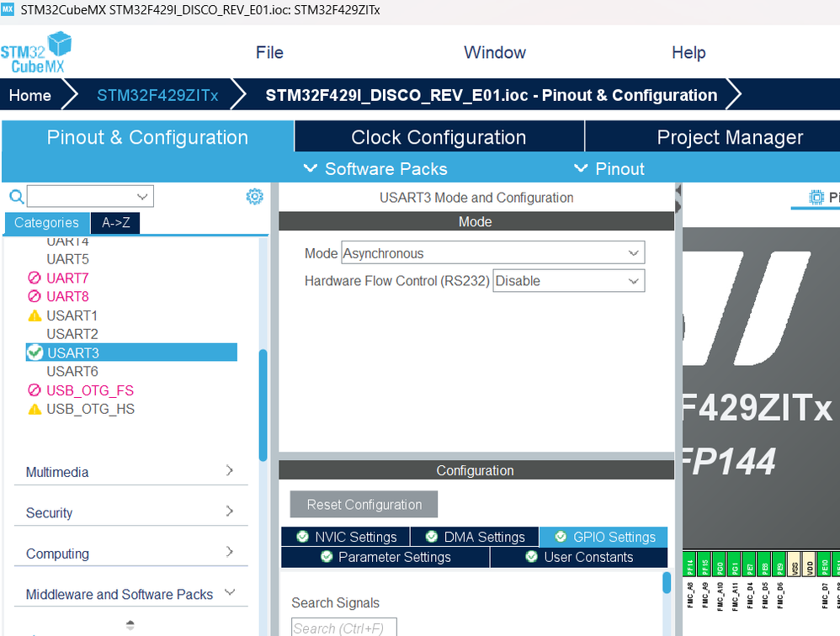Expand the Multimedia category
This screenshot has width=840, height=636.
[x=130, y=472]
